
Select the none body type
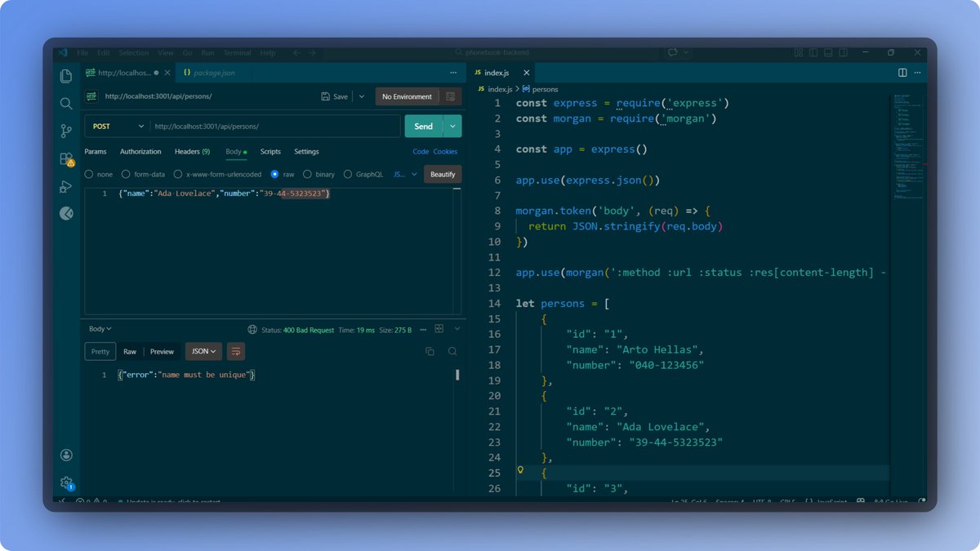pos(89,174)
